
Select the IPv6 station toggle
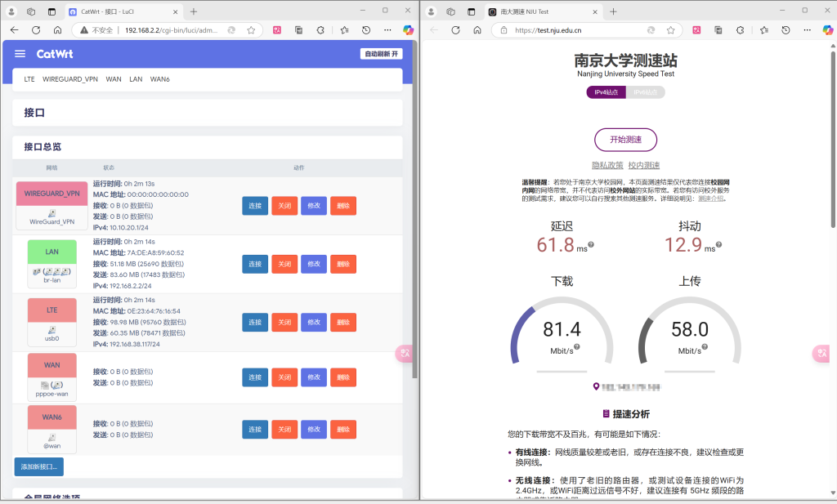pyautogui.click(x=646, y=92)
